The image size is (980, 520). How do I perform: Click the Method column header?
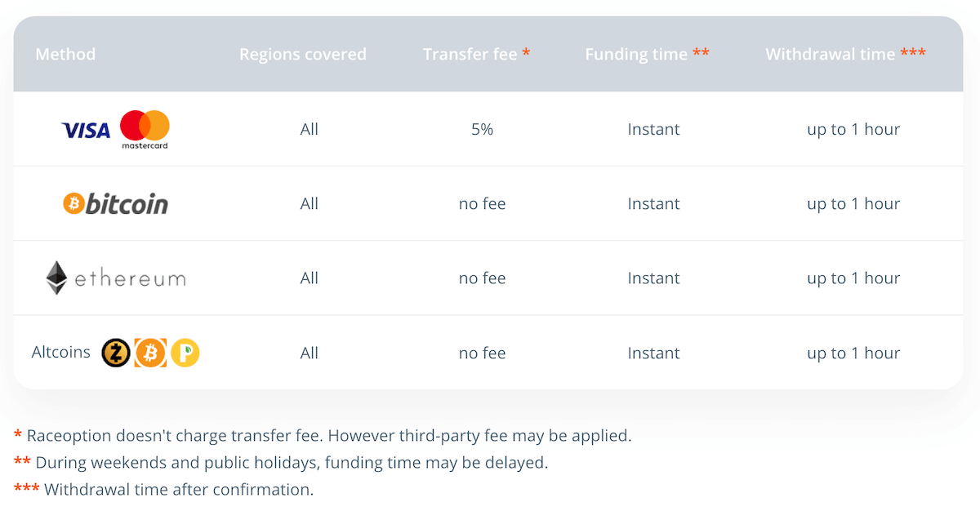(65, 54)
